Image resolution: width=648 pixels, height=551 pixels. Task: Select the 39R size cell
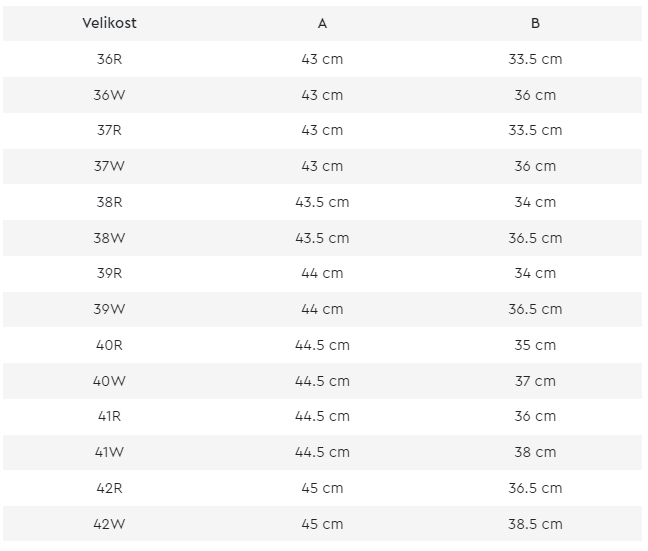[109, 273]
